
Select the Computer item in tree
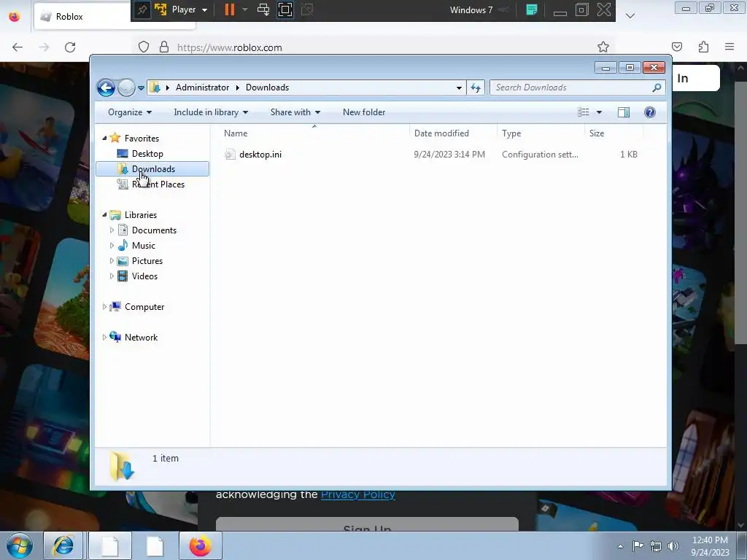[144, 307]
